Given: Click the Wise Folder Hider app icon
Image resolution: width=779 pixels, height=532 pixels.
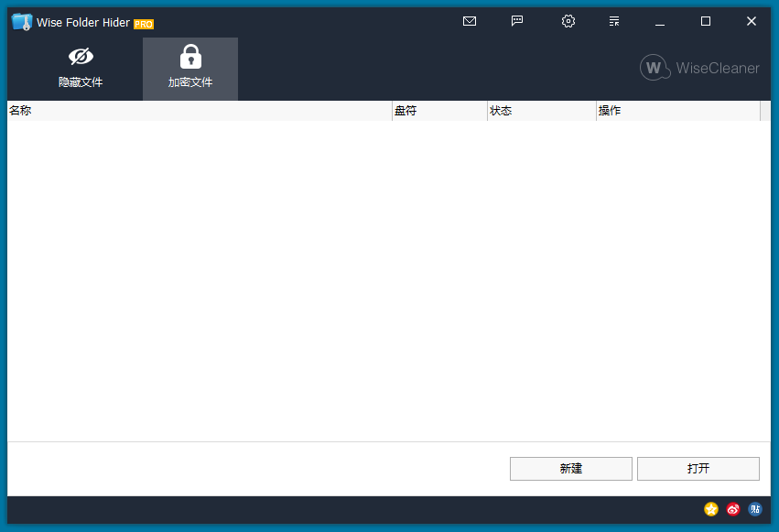Looking at the screenshot, I should click(22, 22).
